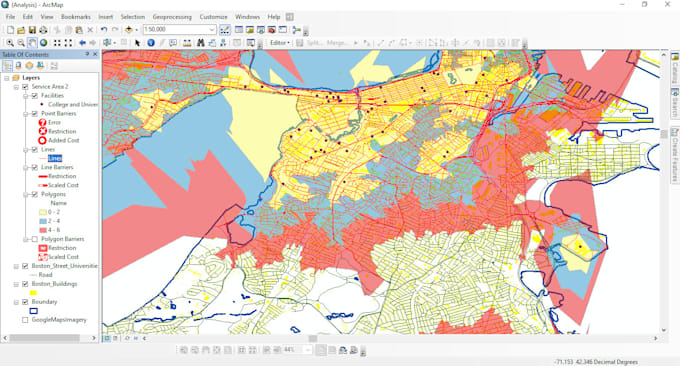Open the Geoprocessing menu
Viewport: 680px width, 366px height.
coord(172,17)
